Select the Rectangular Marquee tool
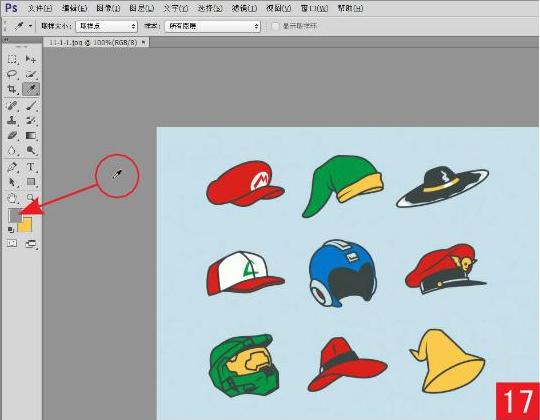540x420 pixels. [x=12, y=59]
